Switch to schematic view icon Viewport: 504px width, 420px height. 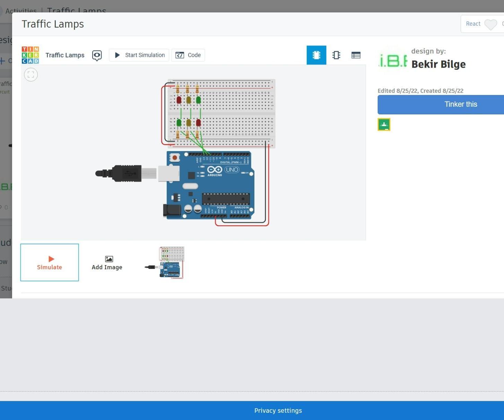tap(336, 55)
